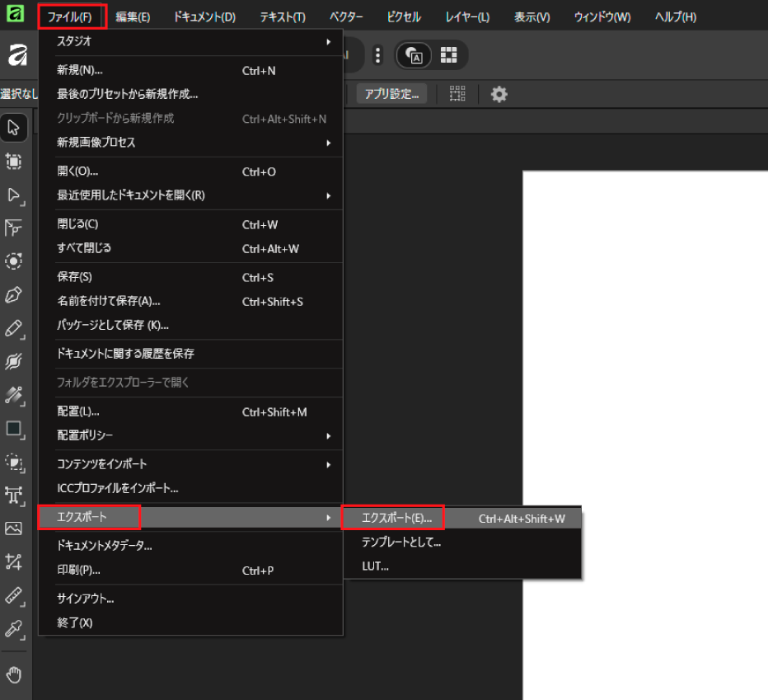This screenshot has width=768, height=700.
Task: Expand the コンテンツをインポート submenu
Action: [x=190, y=464]
